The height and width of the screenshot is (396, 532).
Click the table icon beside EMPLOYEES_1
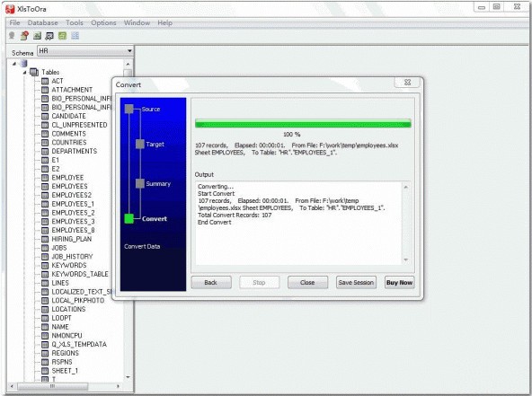(45, 204)
